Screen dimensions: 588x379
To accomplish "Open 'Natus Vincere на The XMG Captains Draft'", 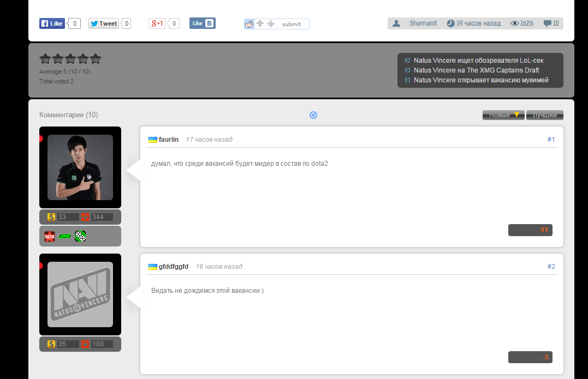I will click(x=476, y=70).
